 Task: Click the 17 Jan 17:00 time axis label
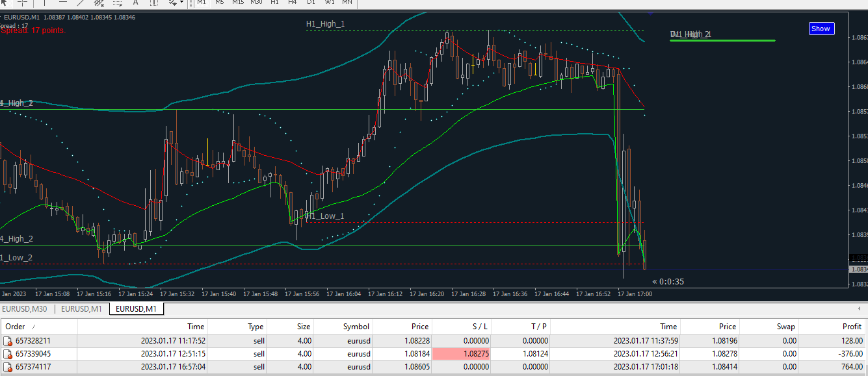635,294
